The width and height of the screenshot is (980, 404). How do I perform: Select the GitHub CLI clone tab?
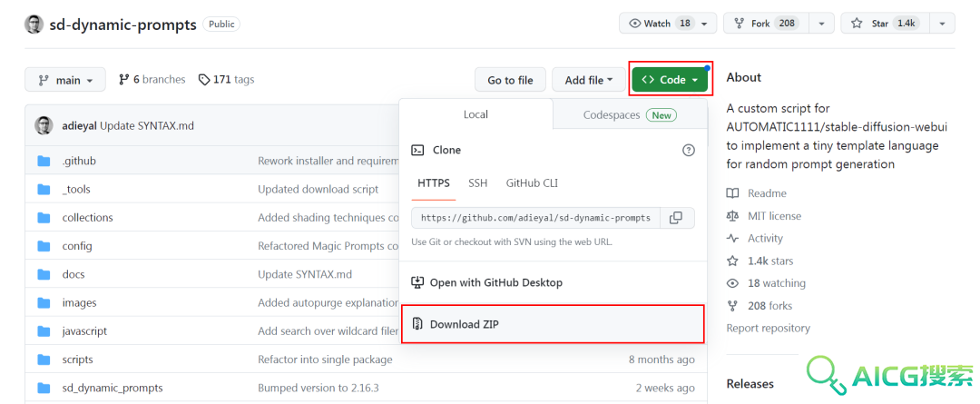pyautogui.click(x=532, y=183)
